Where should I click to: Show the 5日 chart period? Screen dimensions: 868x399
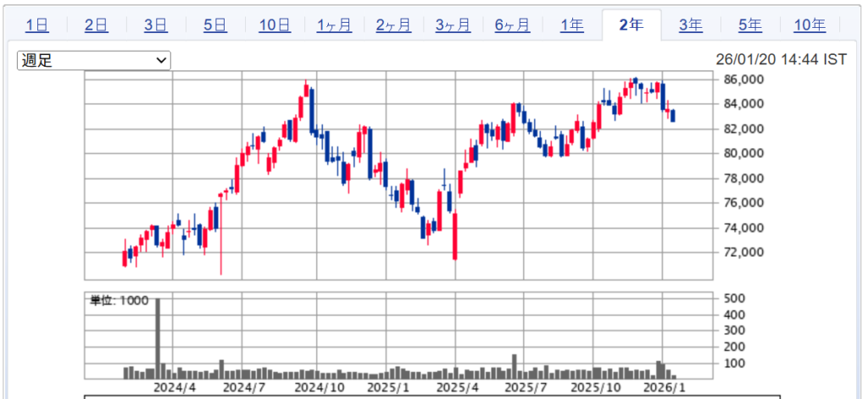pos(214,25)
